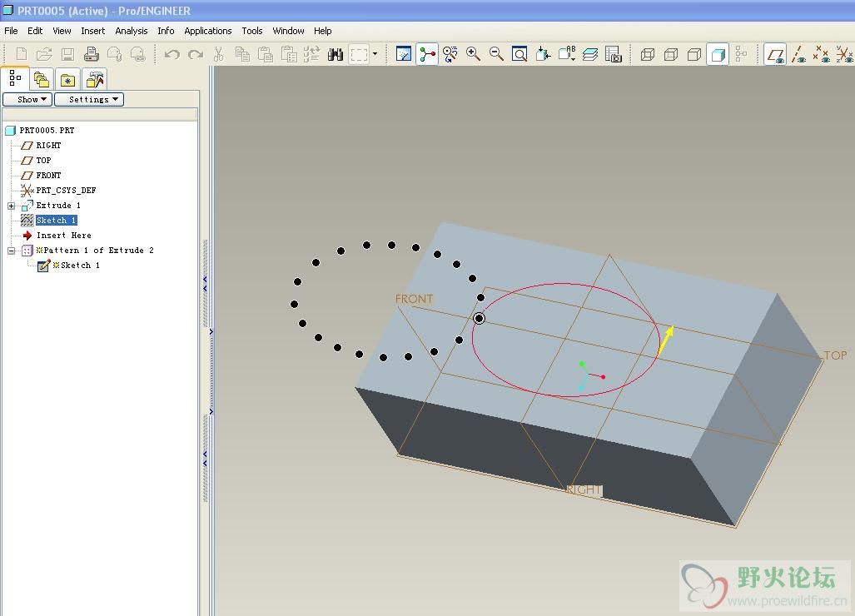Click the Open file folder icon
Image resolution: width=855 pixels, height=616 pixels.
44,54
